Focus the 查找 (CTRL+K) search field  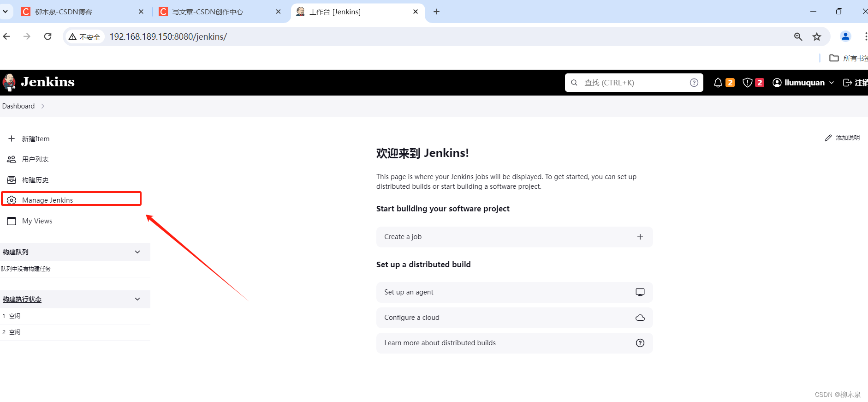(x=634, y=83)
